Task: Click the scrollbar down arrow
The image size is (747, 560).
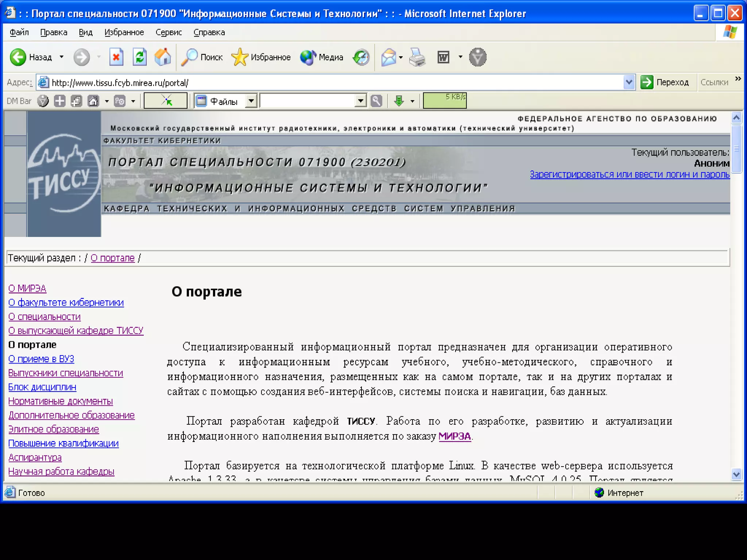Action: [x=736, y=474]
